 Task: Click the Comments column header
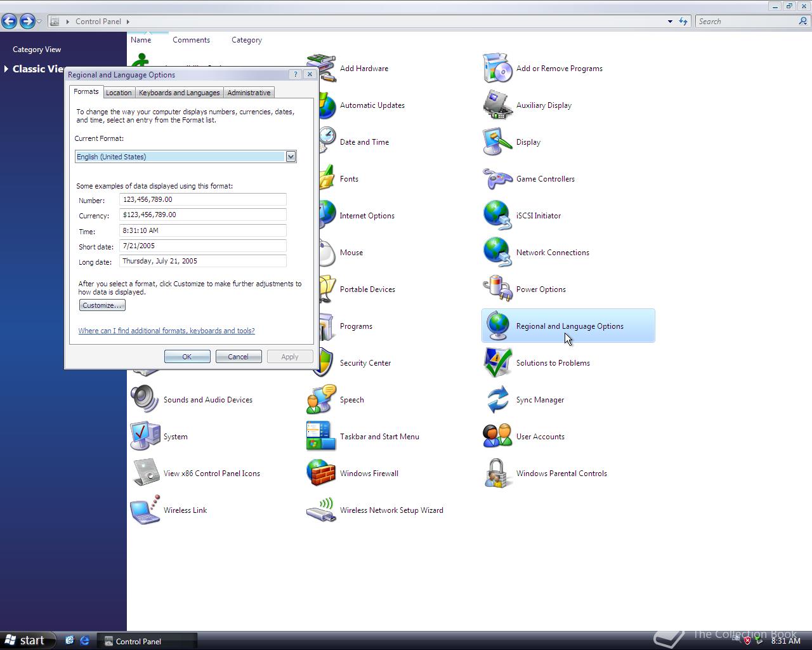point(191,40)
